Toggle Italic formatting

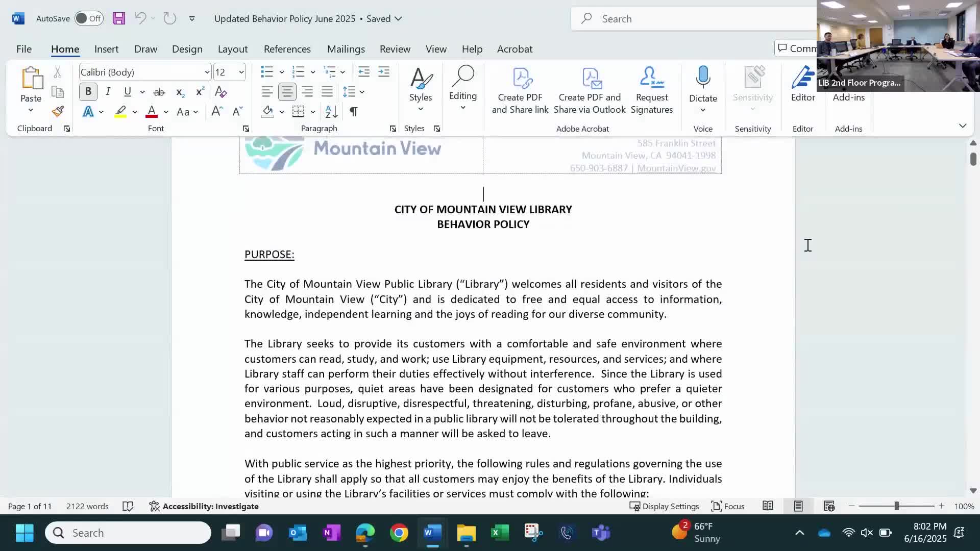tap(108, 92)
